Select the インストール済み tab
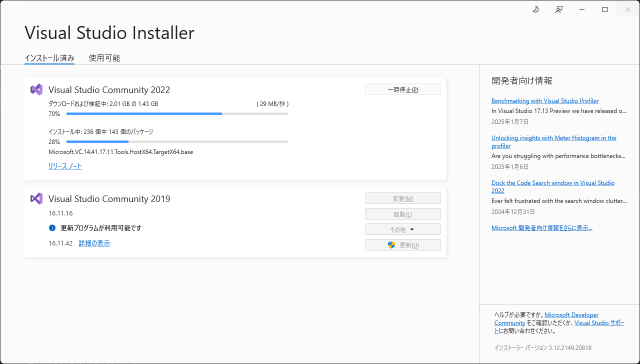This screenshot has width=640, height=364. pyautogui.click(x=49, y=58)
